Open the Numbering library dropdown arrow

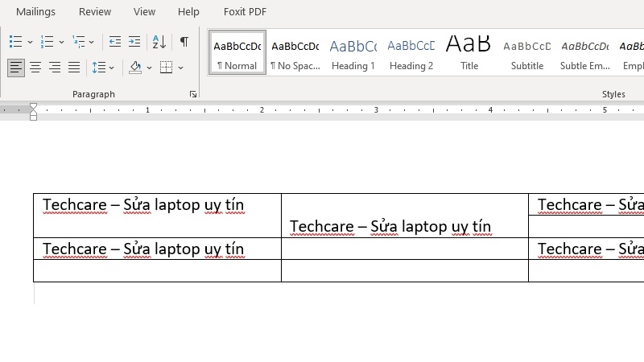tap(62, 42)
